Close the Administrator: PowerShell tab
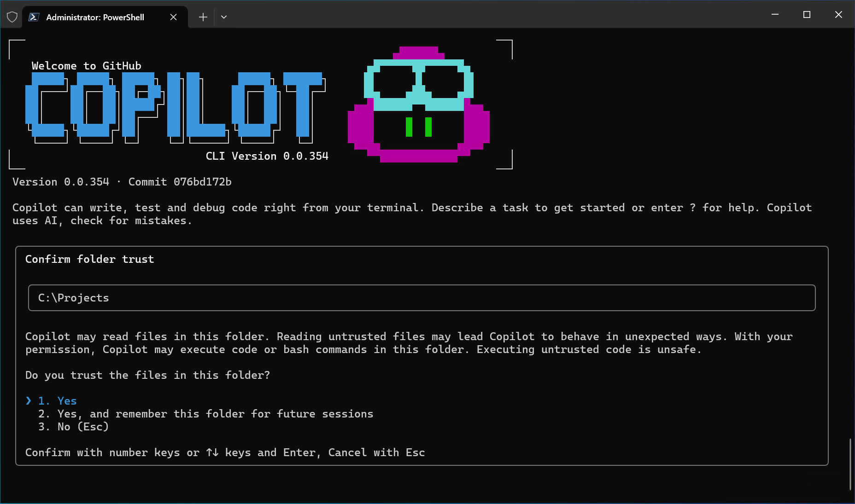This screenshot has height=504, width=855. [173, 17]
